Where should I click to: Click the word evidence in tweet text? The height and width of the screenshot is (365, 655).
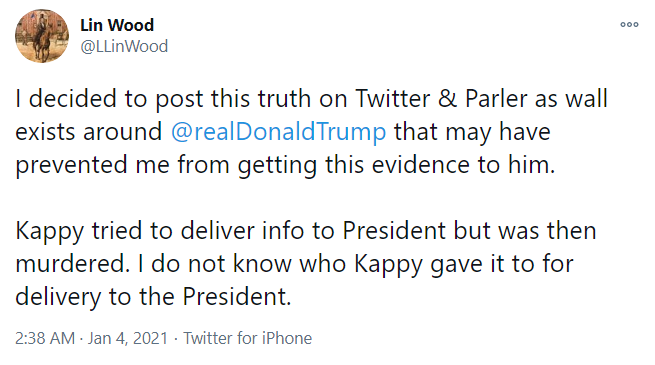[421, 165]
